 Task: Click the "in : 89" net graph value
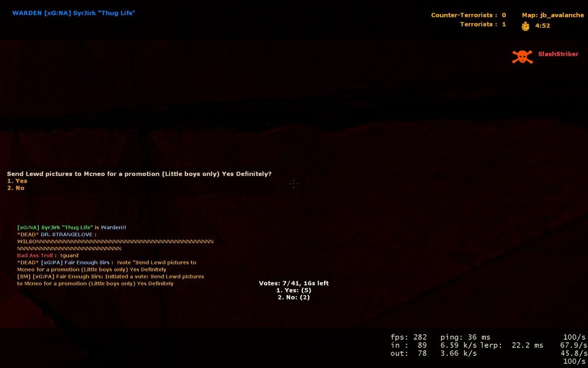[x=409, y=346]
